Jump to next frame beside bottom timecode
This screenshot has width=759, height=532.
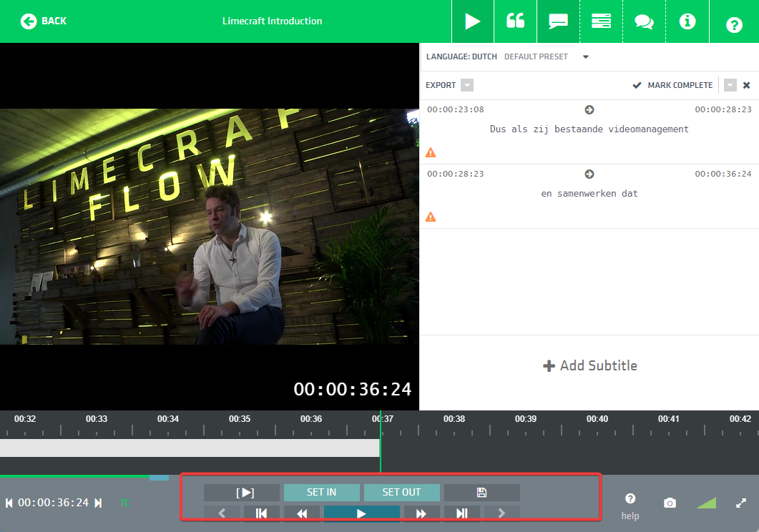[98, 503]
